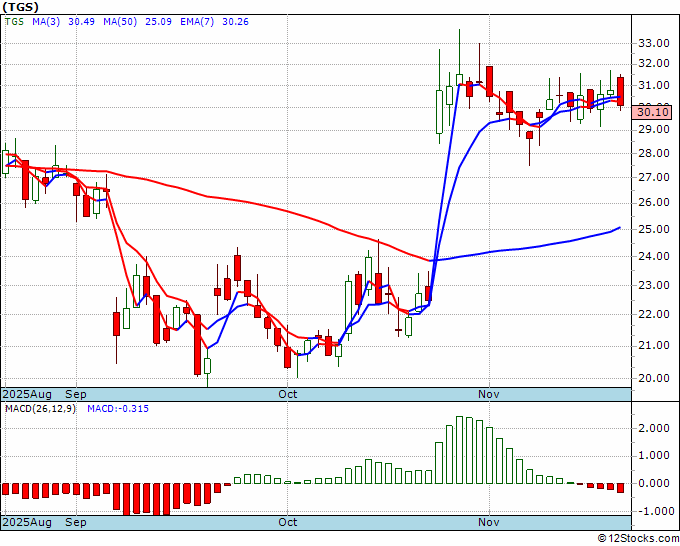Click the 2025Aug label on price chart axis
The width and height of the screenshot is (680, 546).
27,394
